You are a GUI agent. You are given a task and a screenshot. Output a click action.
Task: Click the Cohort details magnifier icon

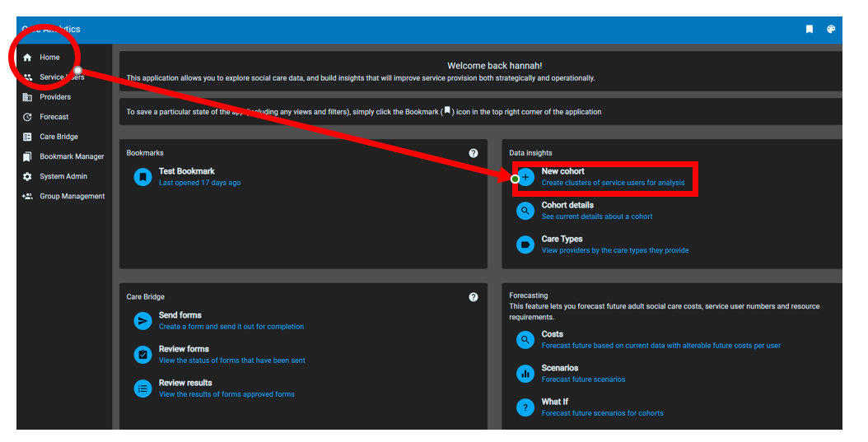pos(525,211)
